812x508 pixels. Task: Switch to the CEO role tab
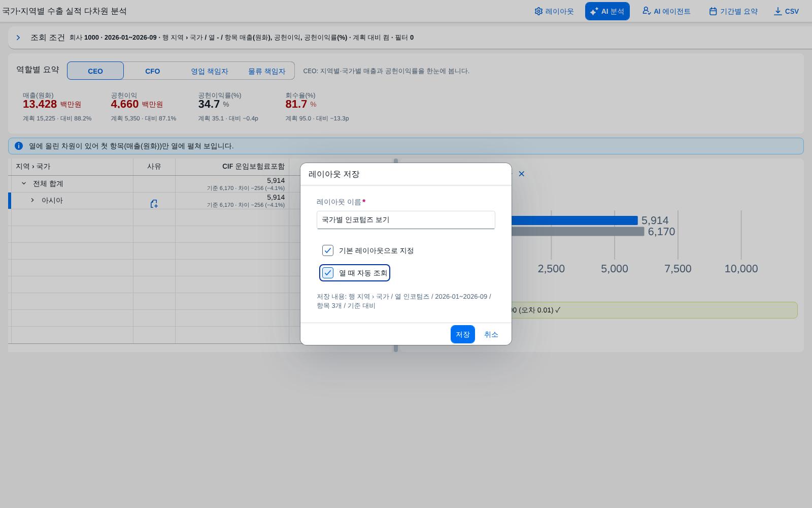(95, 71)
